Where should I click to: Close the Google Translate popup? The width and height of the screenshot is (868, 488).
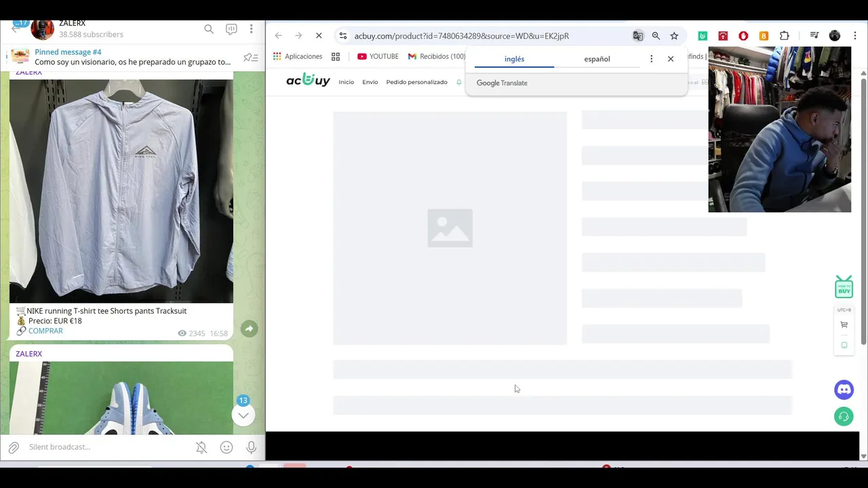(671, 59)
